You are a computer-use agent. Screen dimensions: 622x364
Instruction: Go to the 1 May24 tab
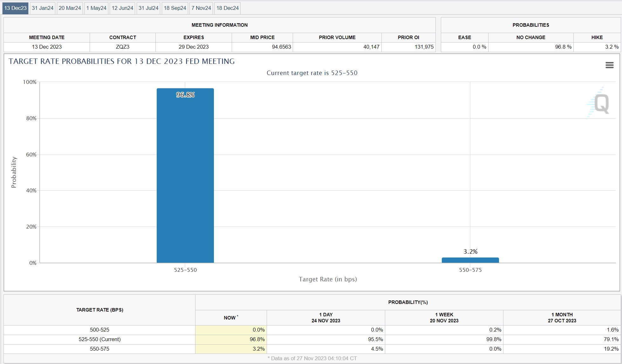(96, 8)
